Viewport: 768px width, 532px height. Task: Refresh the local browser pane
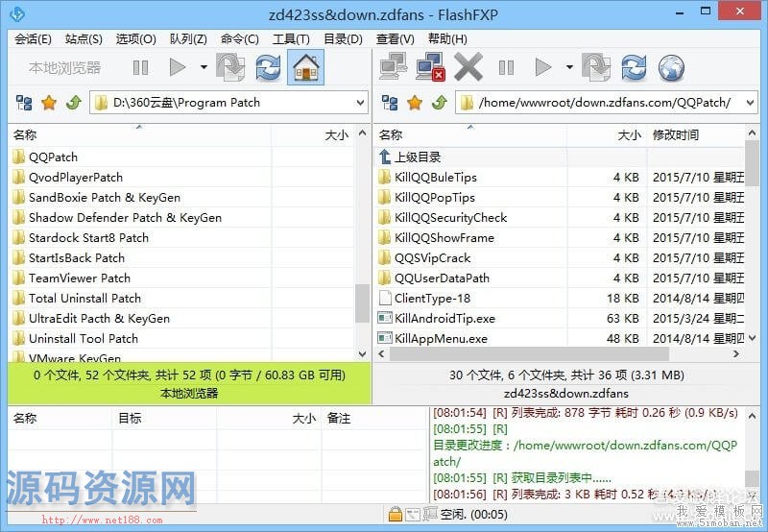point(268,67)
